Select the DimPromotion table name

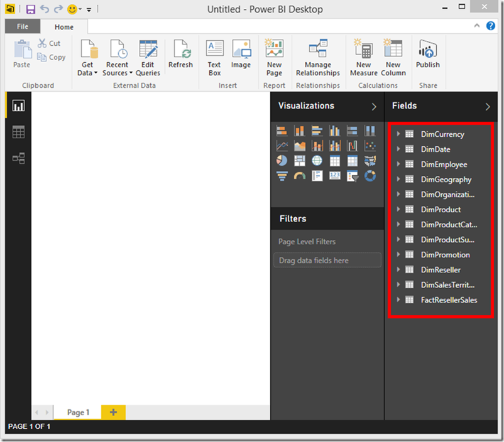445,255
